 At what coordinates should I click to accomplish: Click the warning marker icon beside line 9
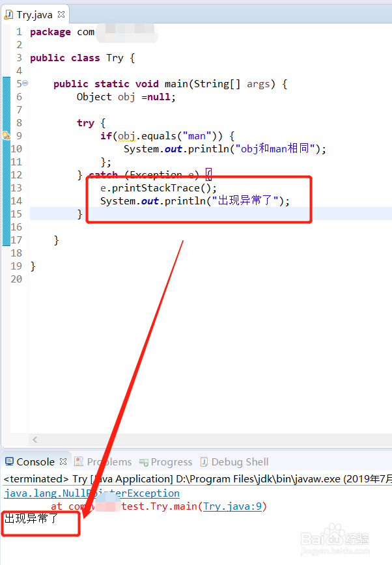pos(7,135)
